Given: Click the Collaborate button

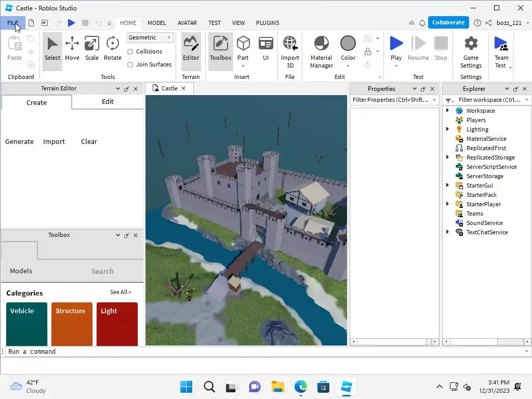Looking at the screenshot, I should point(448,22).
